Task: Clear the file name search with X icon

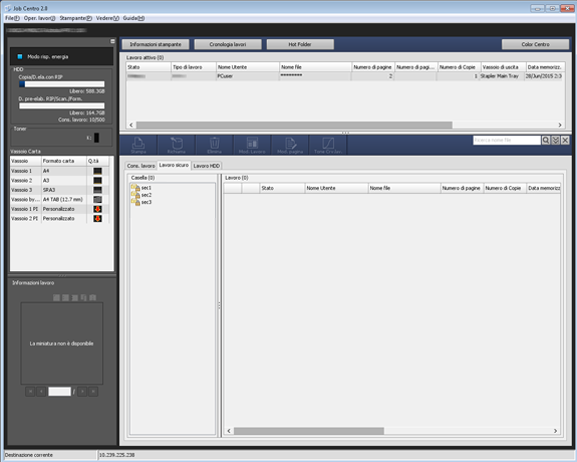Action: [x=565, y=140]
